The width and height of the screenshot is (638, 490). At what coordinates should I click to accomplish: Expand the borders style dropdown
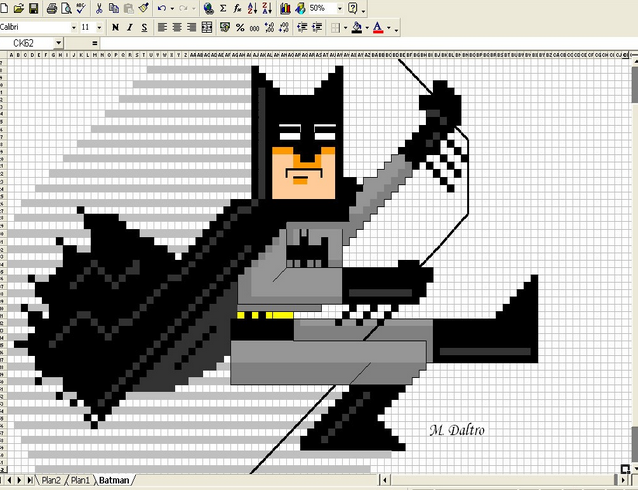point(345,27)
